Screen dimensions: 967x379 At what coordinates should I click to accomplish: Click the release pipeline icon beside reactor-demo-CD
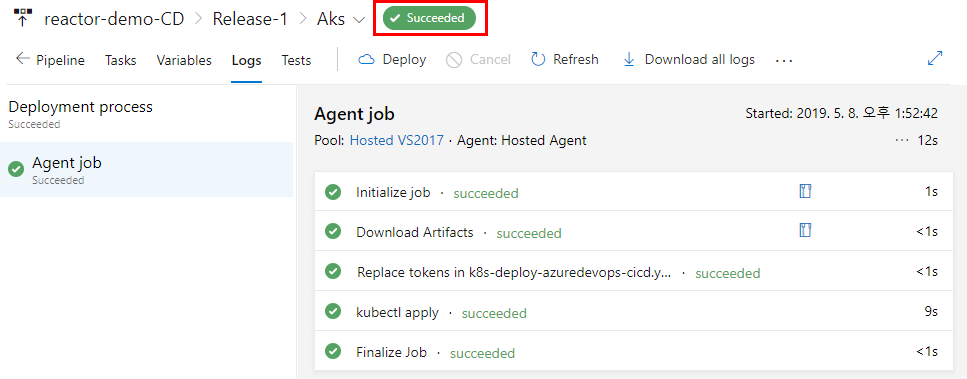point(22,18)
